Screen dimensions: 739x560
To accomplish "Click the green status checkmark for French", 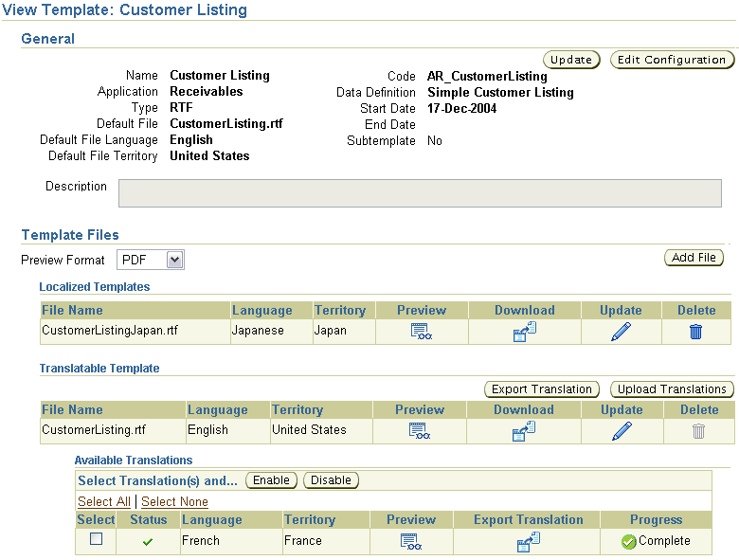I will pyautogui.click(x=148, y=542).
